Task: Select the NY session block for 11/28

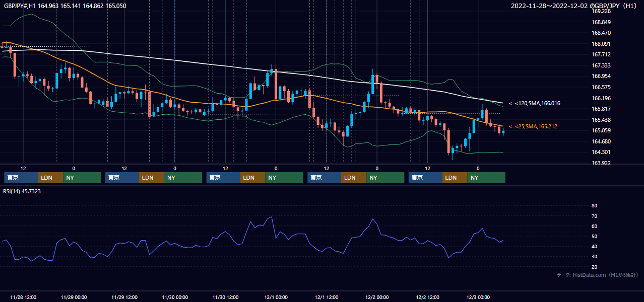Action: pos(82,178)
